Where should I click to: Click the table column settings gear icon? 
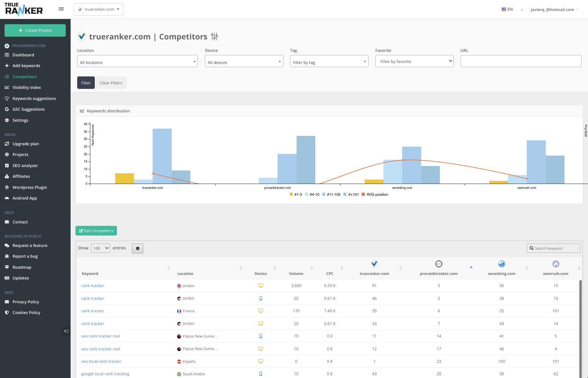(137, 248)
